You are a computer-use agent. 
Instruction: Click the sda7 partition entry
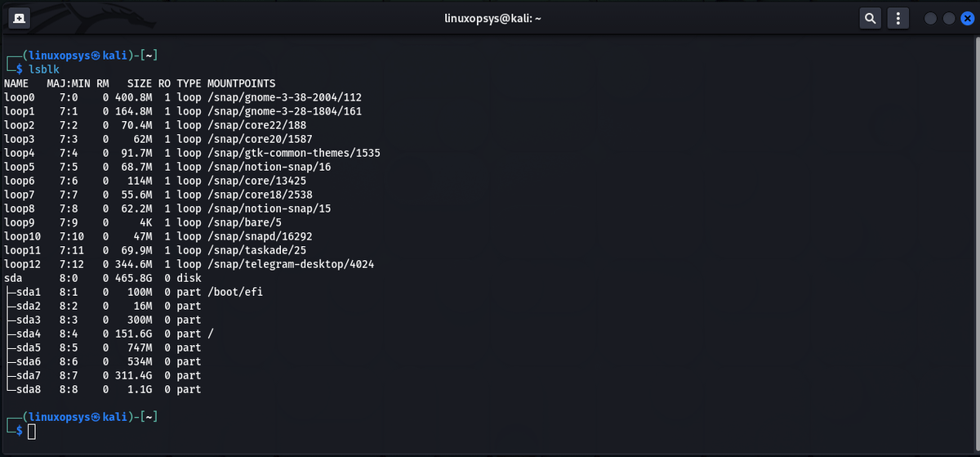click(28, 375)
